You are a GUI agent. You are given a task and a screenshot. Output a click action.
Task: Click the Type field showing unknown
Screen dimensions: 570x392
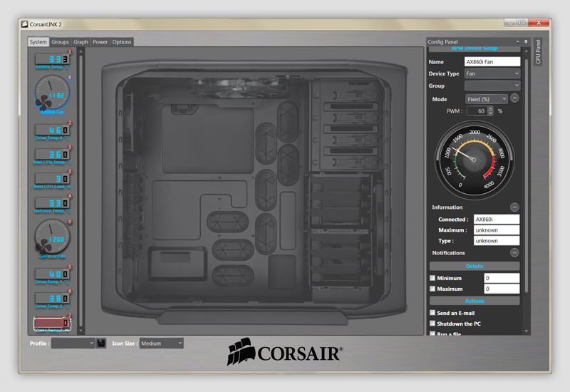(x=497, y=241)
